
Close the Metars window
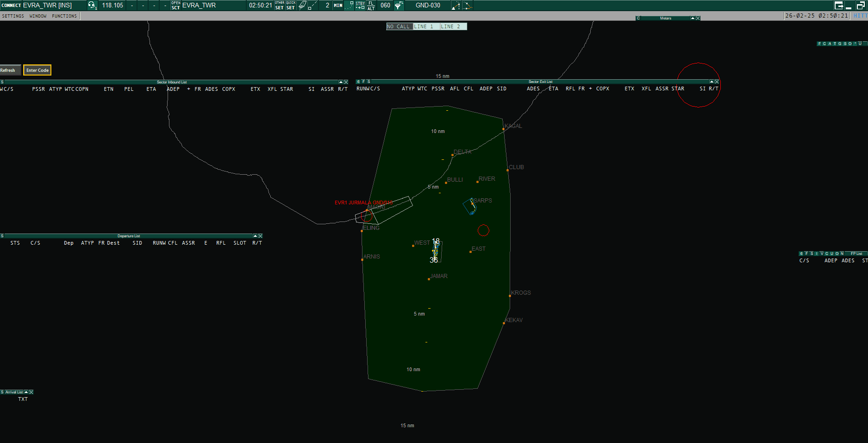point(698,18)
